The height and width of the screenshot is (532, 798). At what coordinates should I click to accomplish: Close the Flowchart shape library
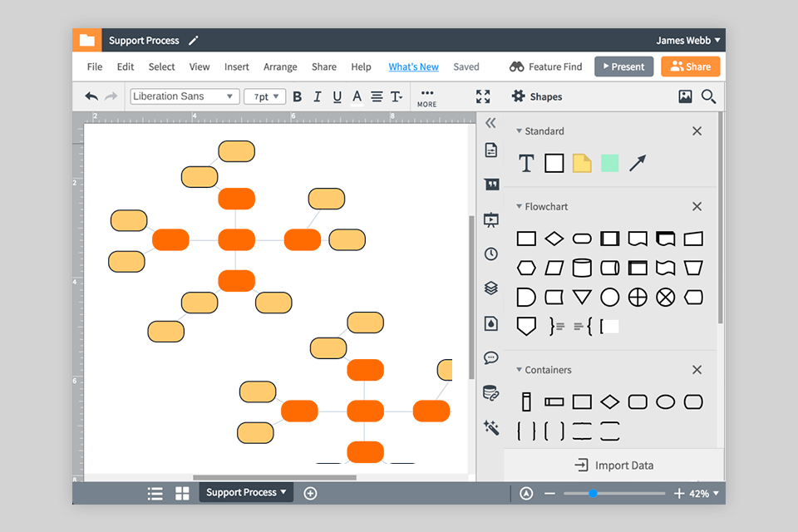click(x=697, y=206)
